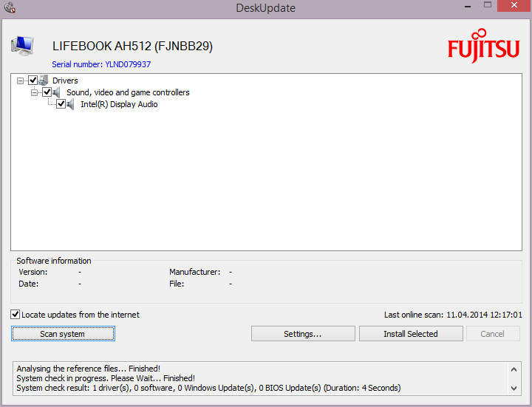
Task: Click speaker icon next to Intel(R) Display Audio
Action: pyautogui.click(x=71, y=104)
